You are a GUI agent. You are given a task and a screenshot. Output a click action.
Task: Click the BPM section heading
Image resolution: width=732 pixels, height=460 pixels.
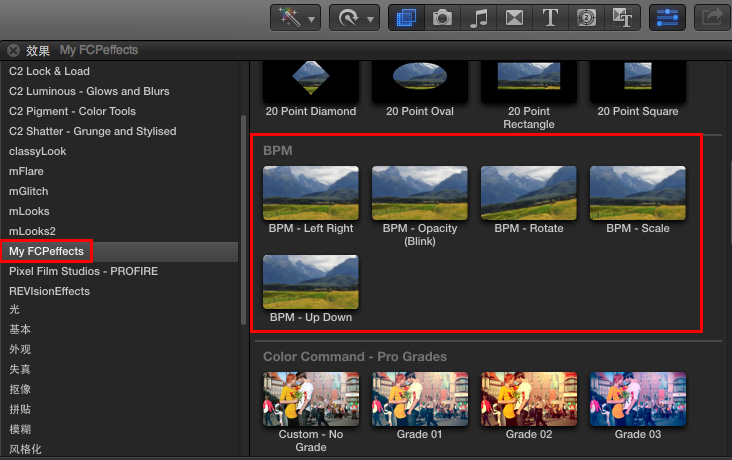tap(278, 150)
